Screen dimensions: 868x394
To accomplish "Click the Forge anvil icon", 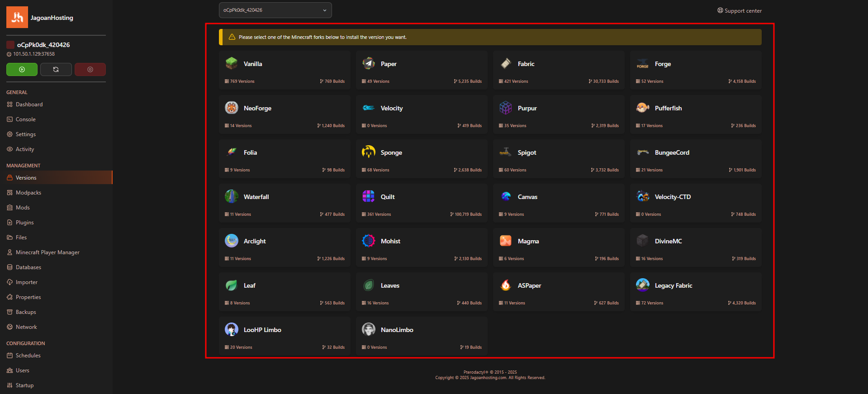I will click(x=643, y=63).
